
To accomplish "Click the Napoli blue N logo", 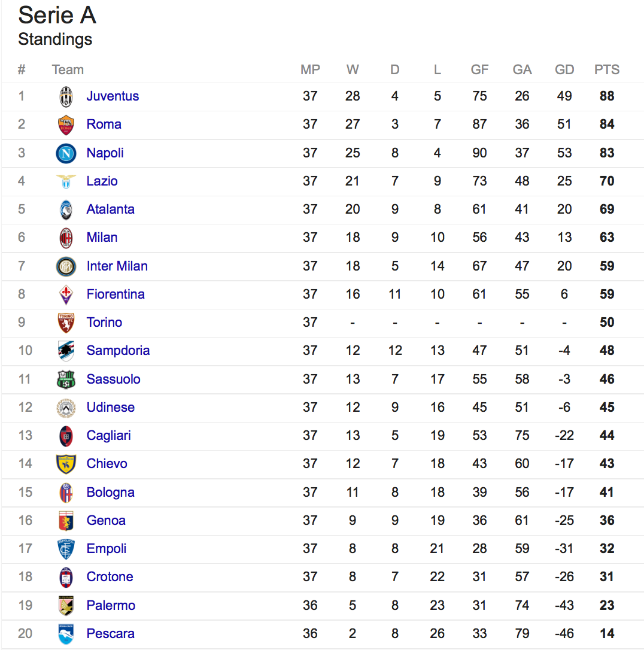I will (66, 153).
